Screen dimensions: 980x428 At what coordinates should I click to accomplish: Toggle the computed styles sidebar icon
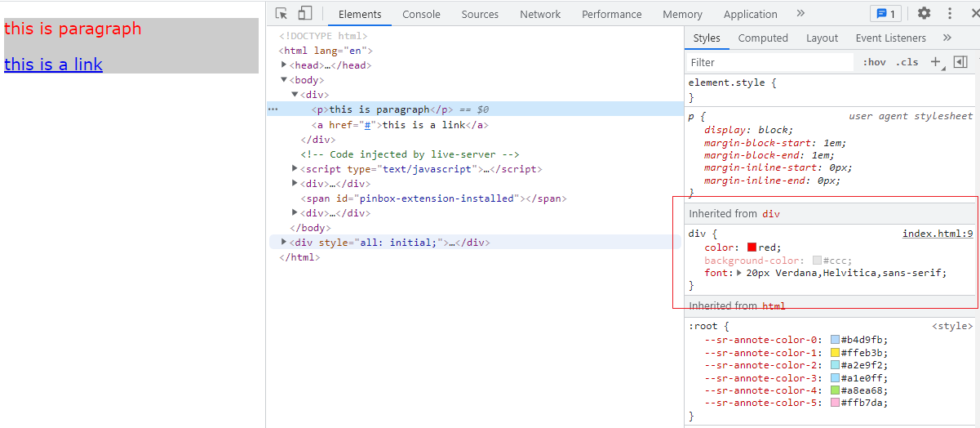[960, 62]
